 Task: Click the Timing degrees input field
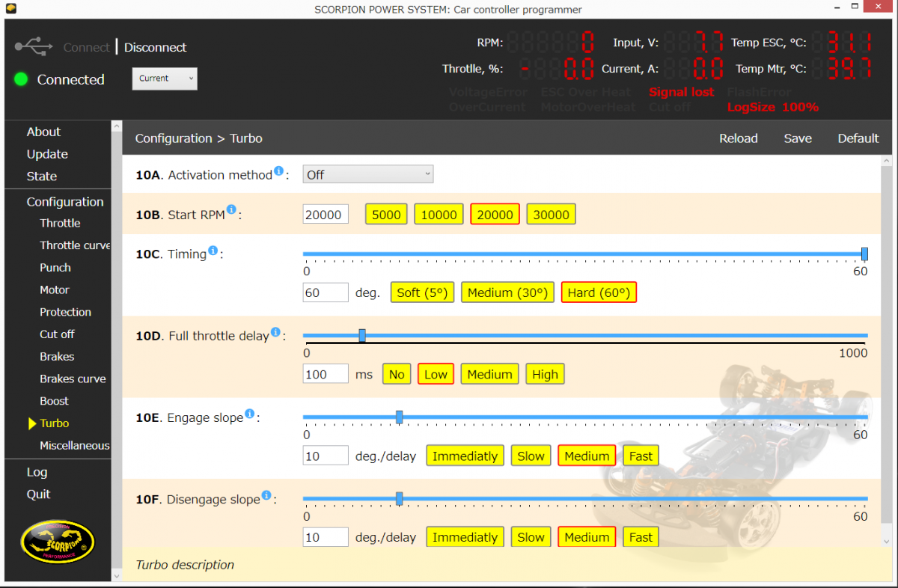pyautogui.click(x=326, y=293)
